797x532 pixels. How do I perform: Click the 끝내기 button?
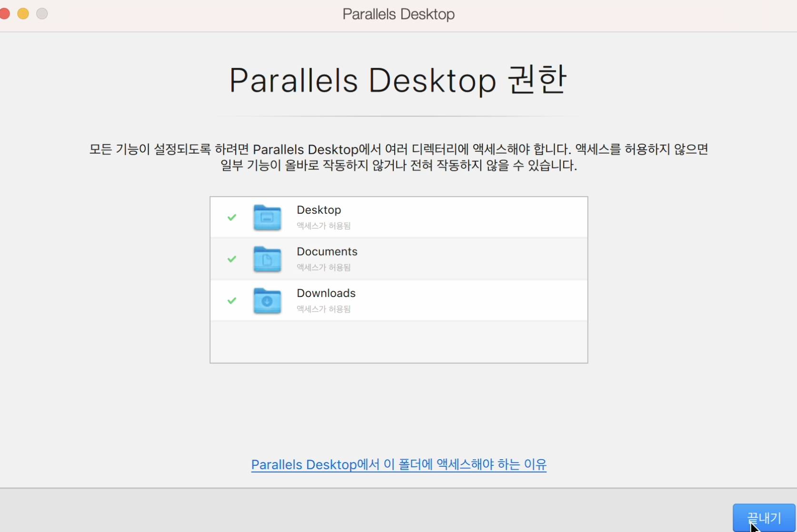tap(764, 518)
